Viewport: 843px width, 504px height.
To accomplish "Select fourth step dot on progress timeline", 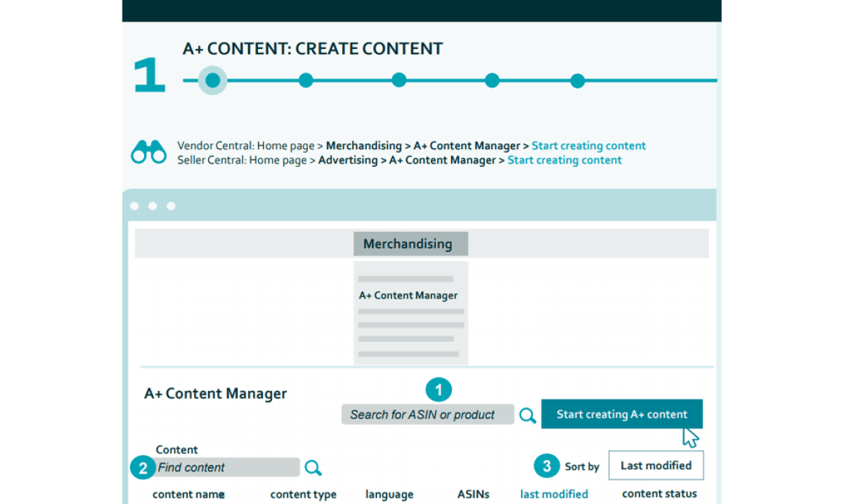I will pos(492,81).
